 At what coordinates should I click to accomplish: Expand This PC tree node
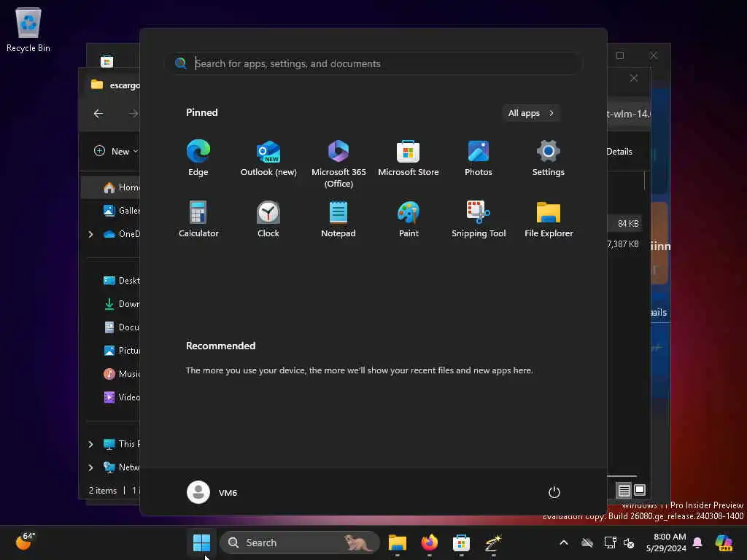pyautogui.click(x=90, y=444)
